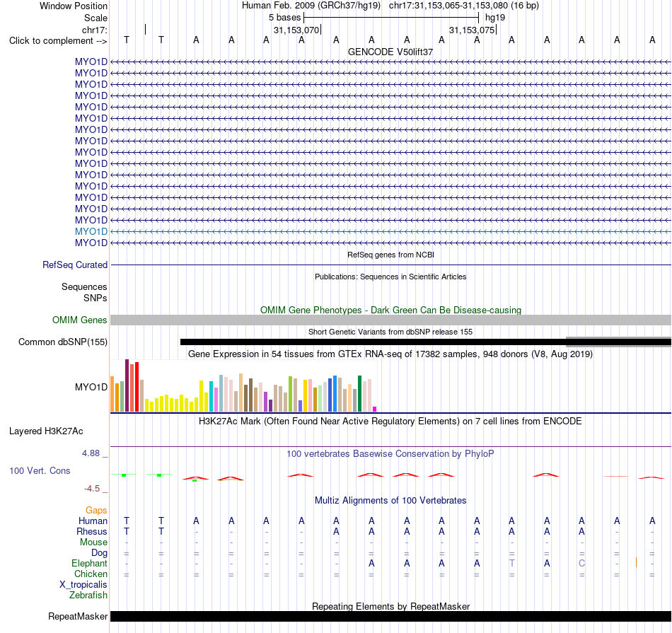Open 'Publications: Sequences in Scientific Articles' title
The height and width of the screenshot is (633, 672).
click(390, 277)
